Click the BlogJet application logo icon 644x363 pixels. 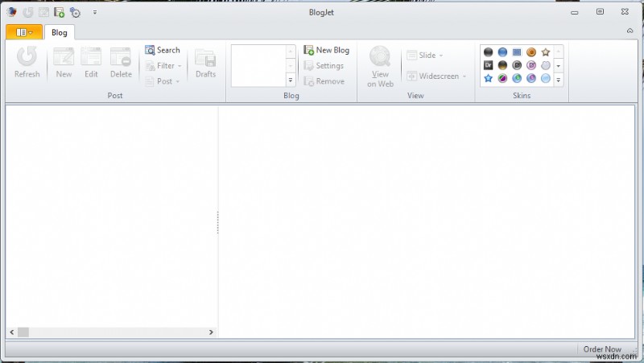point(11,12)
